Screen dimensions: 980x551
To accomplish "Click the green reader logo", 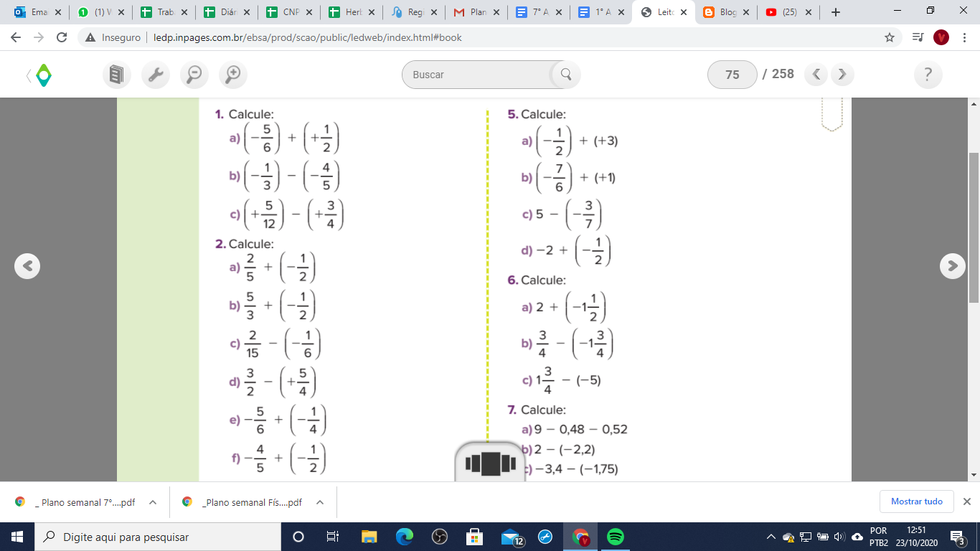I will pos(44,75).
